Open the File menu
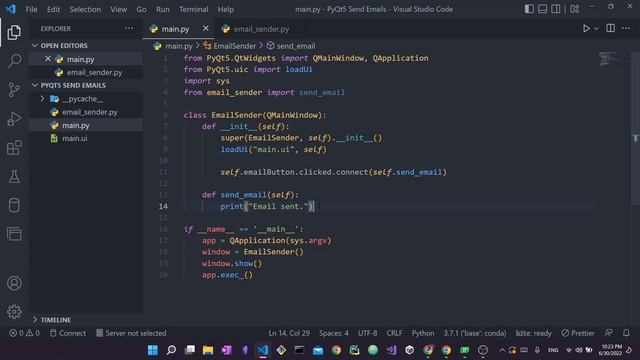 pos(31,9)
